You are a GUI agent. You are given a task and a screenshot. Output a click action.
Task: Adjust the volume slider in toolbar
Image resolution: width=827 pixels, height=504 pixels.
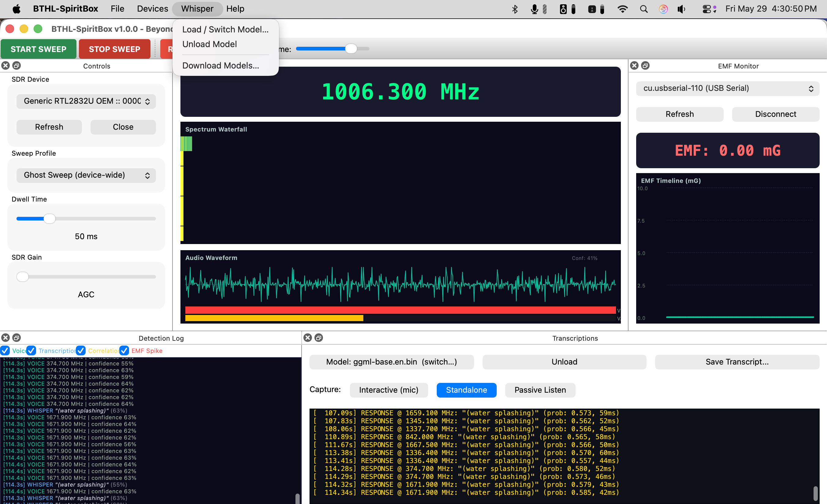click(x=333, y=49)
